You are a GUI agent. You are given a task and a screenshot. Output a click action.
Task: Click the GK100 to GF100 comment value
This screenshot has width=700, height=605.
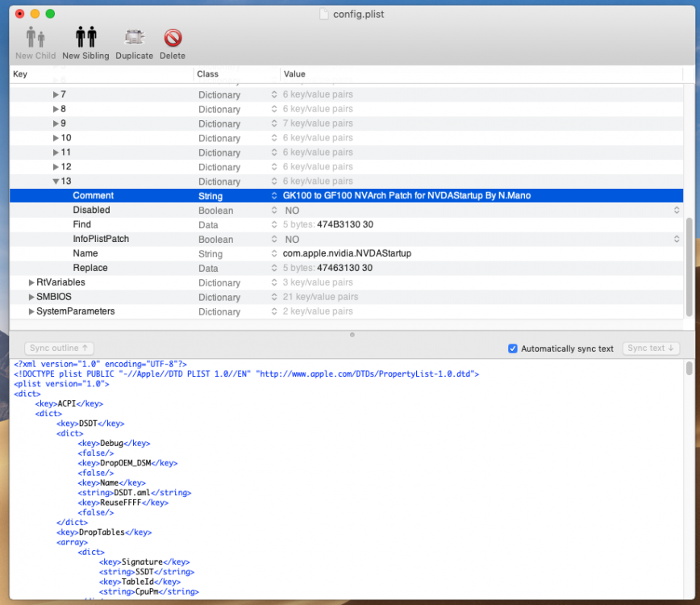pos(406,195)
